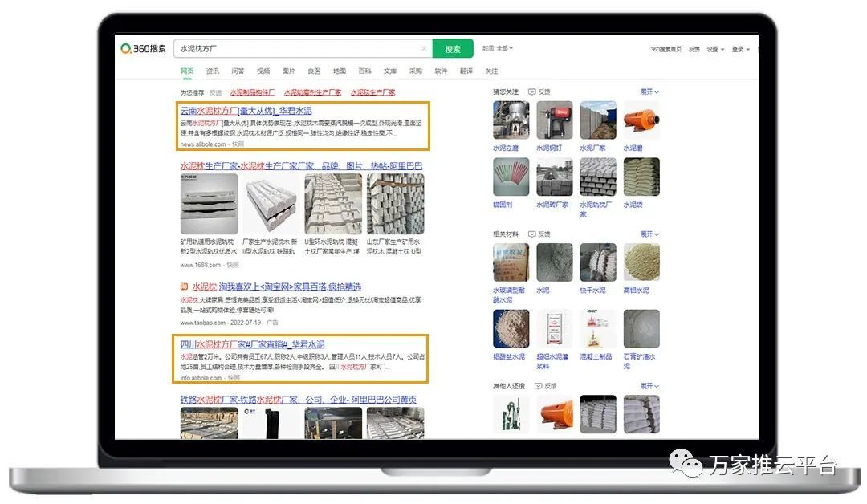Click the 360搜索 logo

[x=144, y=49]
